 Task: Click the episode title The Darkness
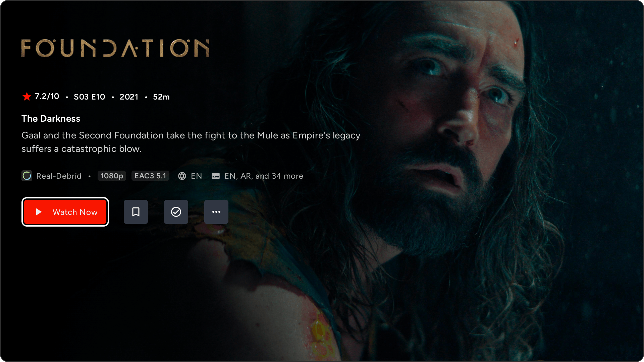pyautogui.click(x=51, y=119)
